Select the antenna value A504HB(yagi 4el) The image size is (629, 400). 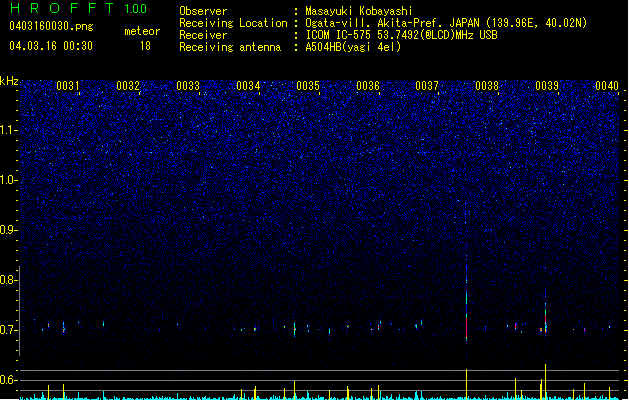(353, 47)
